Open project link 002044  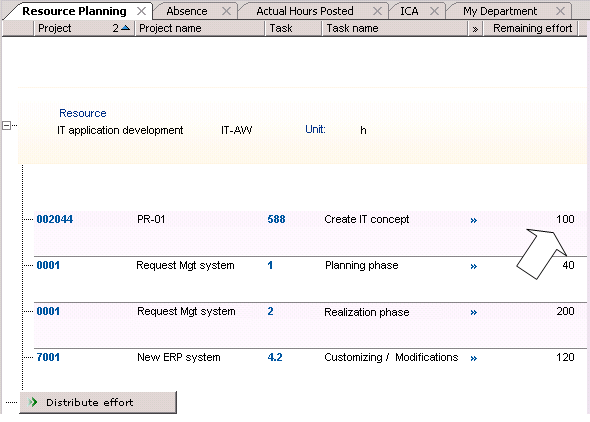[x=55, y=219]
